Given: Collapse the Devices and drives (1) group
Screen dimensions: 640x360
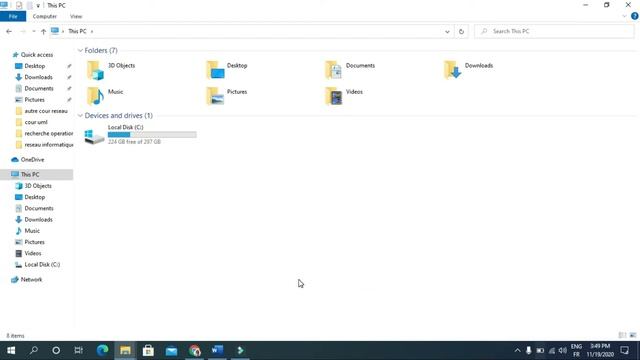Looking at the screenshot, I should (80, 116).
